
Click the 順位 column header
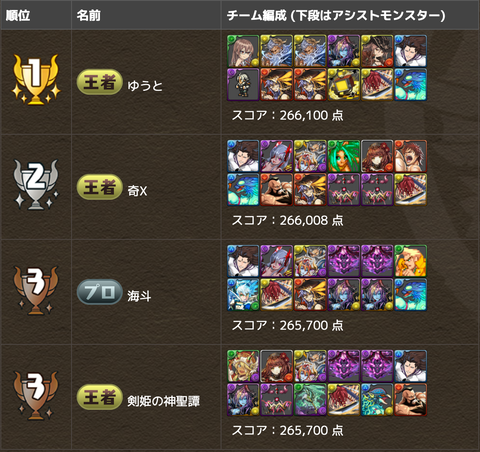coord(18,15)
